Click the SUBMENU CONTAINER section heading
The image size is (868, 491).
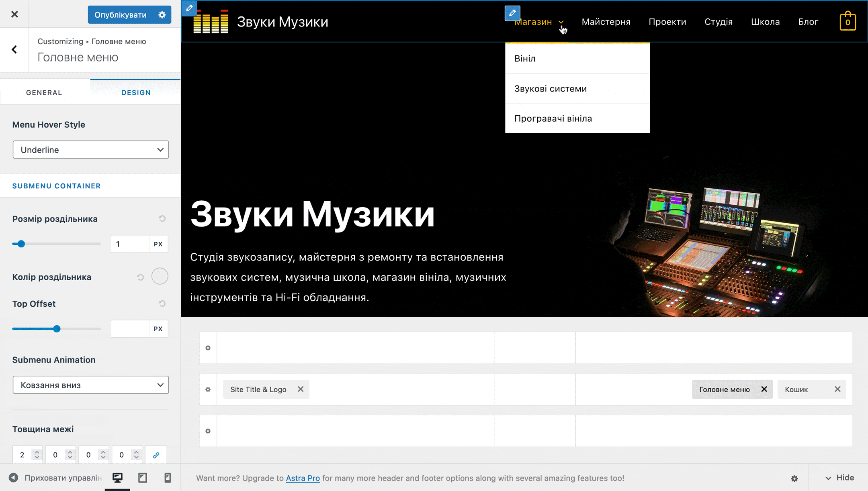pyautogui.click(x=56, y=186)
